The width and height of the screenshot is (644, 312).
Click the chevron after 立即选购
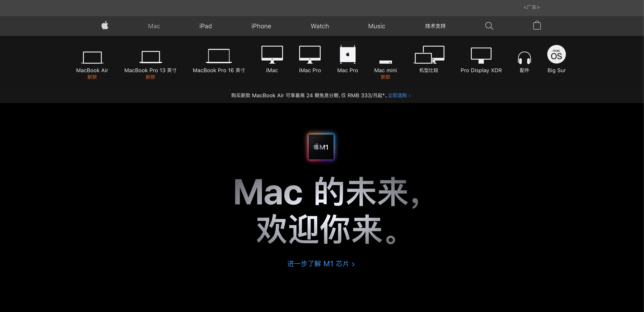410,96
